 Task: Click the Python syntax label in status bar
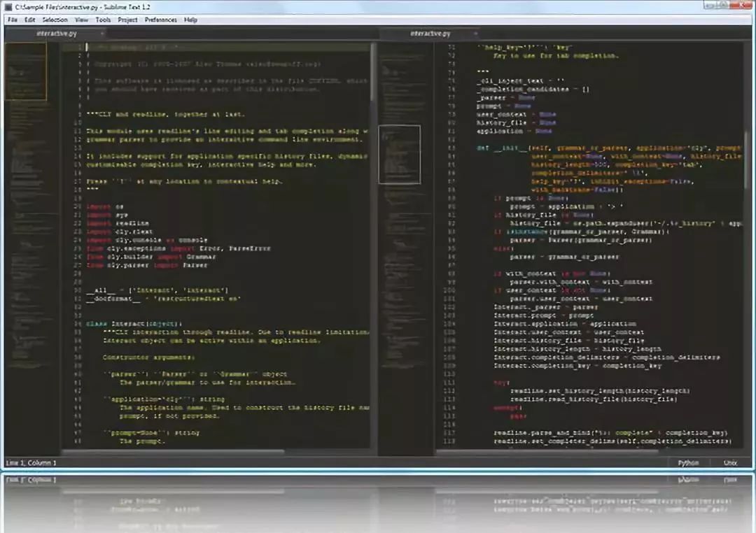pyautogui.click(x=688, y=462)
